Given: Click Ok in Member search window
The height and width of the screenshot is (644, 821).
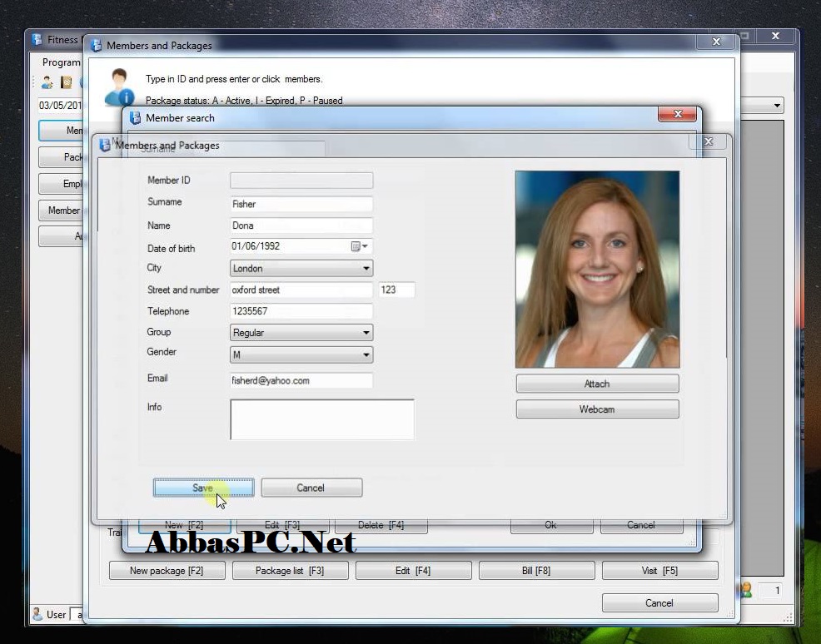Looking at the screenshot, I should click(x=551, y=526).
